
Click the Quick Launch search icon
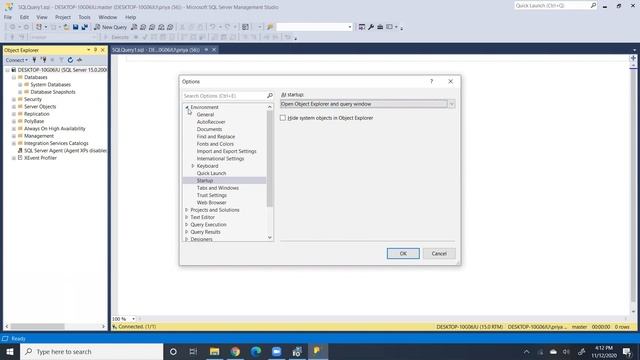click(x=593, y=5)
